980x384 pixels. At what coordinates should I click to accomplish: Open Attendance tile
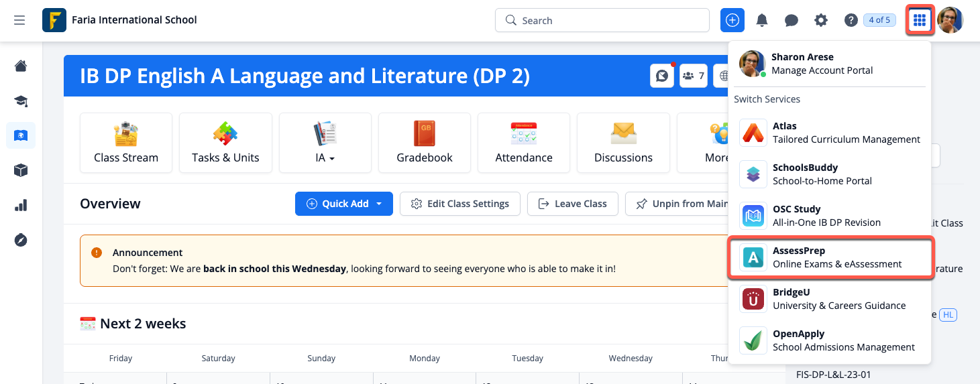524,143
